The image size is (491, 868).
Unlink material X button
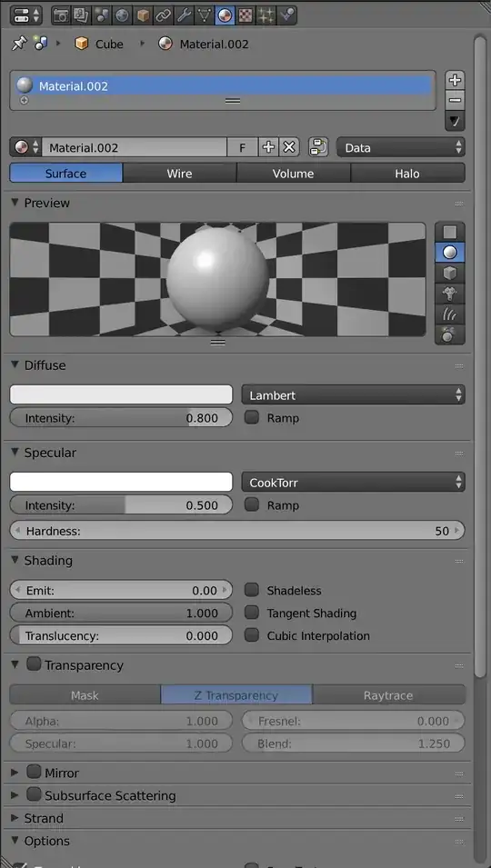pyautogui.click(x=289, y=147)
